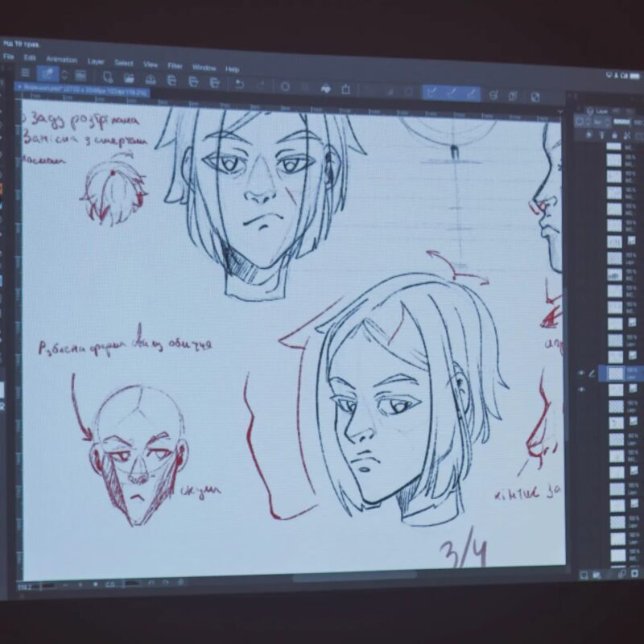This screenshot has width=644, height=644.
Task: Select the Layer panel tab
Action: [601, 111]
